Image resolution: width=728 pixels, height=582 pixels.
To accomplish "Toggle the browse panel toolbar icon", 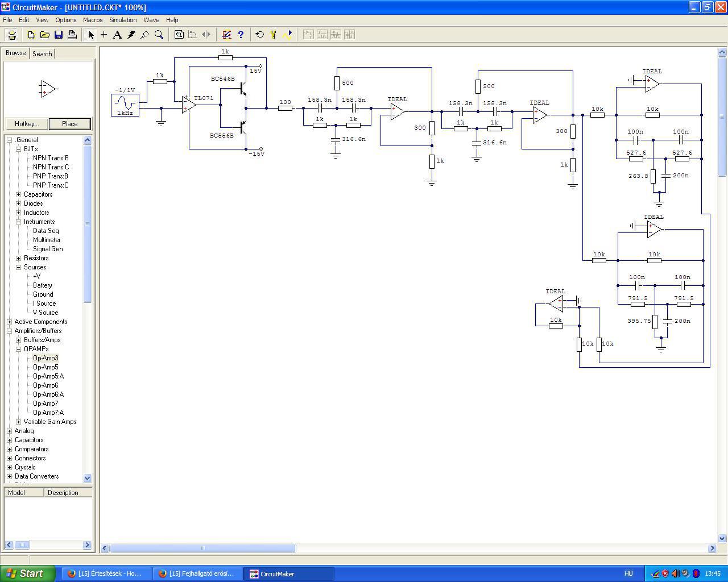I will (x=11, y=35).
